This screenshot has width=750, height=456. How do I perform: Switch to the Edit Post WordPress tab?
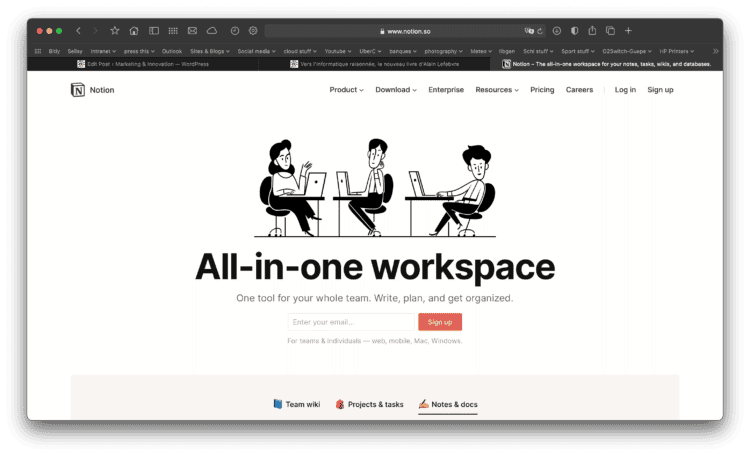(143, 64)
